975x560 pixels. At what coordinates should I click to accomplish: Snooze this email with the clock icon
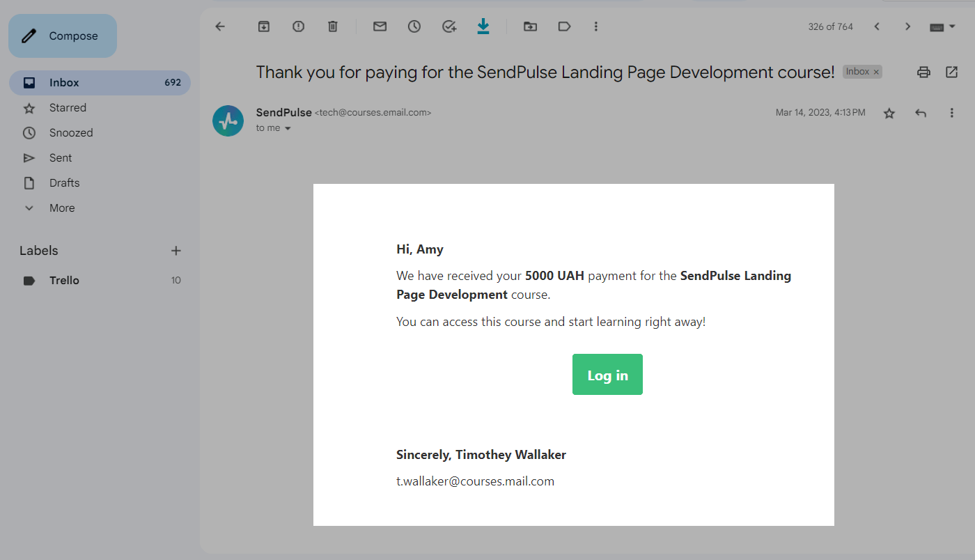414,26
